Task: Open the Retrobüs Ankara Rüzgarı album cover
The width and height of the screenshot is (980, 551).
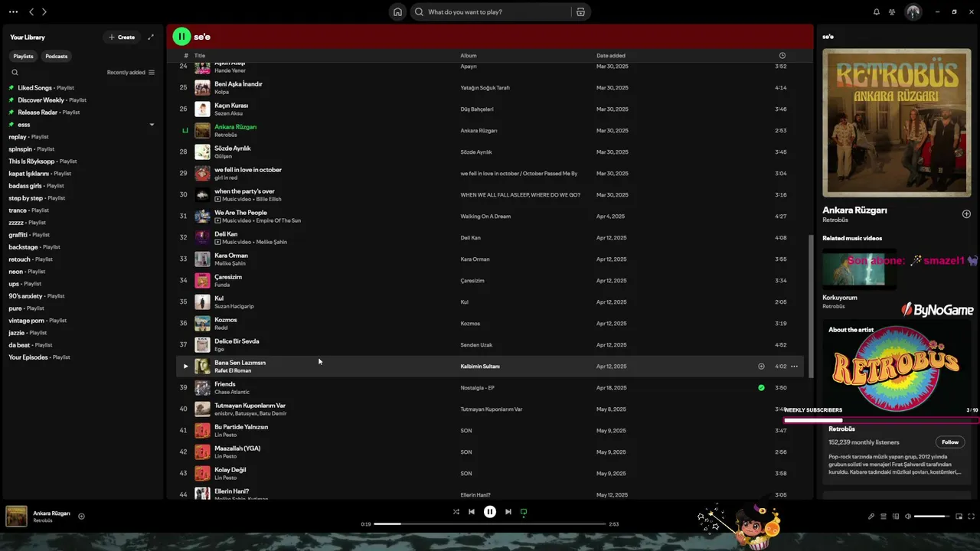Action: (897, 123)
